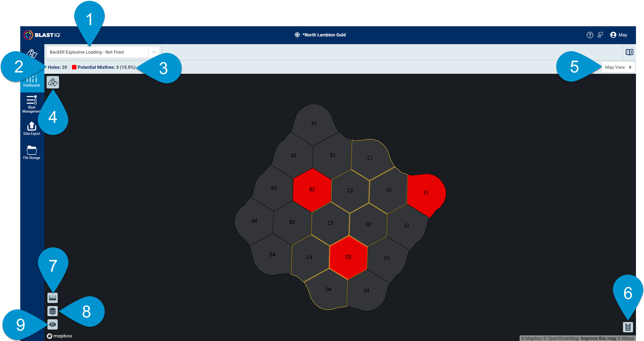Open File Storage in the sidebar

pyautogui.click(x=32, y=153)
